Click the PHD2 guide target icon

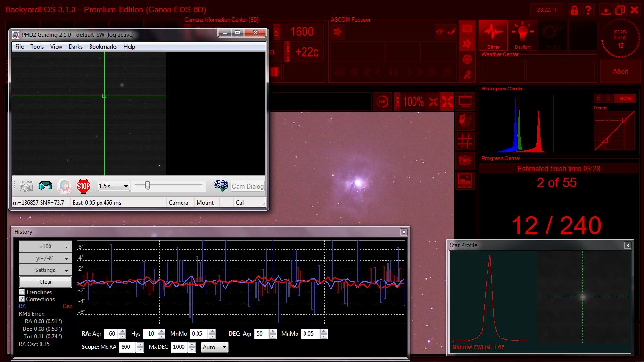point(65,186)
